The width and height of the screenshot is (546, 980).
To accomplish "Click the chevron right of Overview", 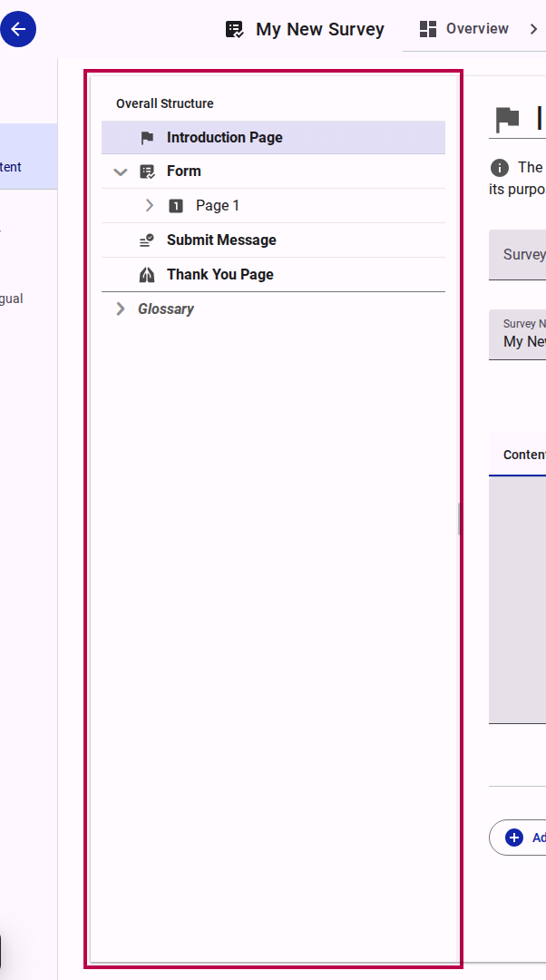I will pyautogui.click(x=533, y=29).
